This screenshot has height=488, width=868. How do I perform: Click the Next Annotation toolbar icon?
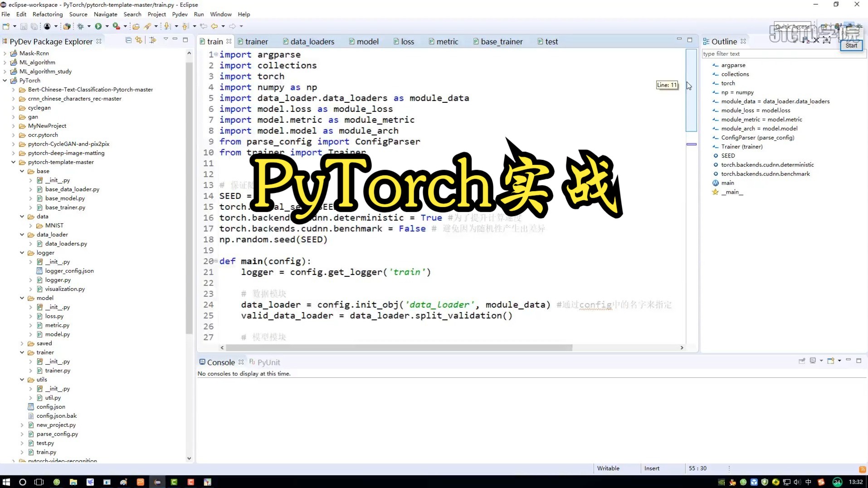click(167, 26)
